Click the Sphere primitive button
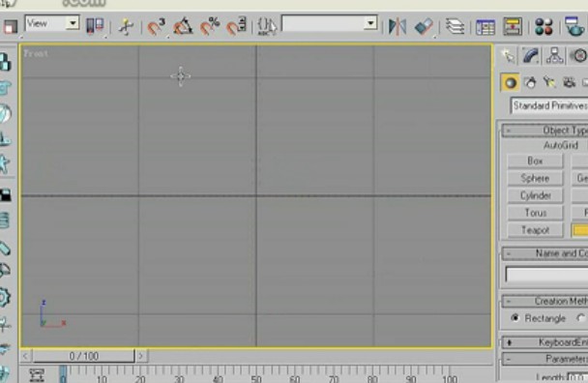The width and height of the screenshot is (588, 383). (535, 178)
